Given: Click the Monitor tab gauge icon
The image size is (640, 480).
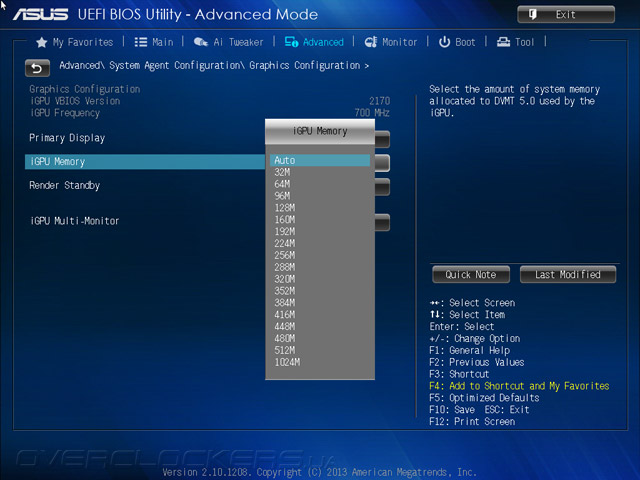Looking at the screenshot, I should tap(371, 42).
